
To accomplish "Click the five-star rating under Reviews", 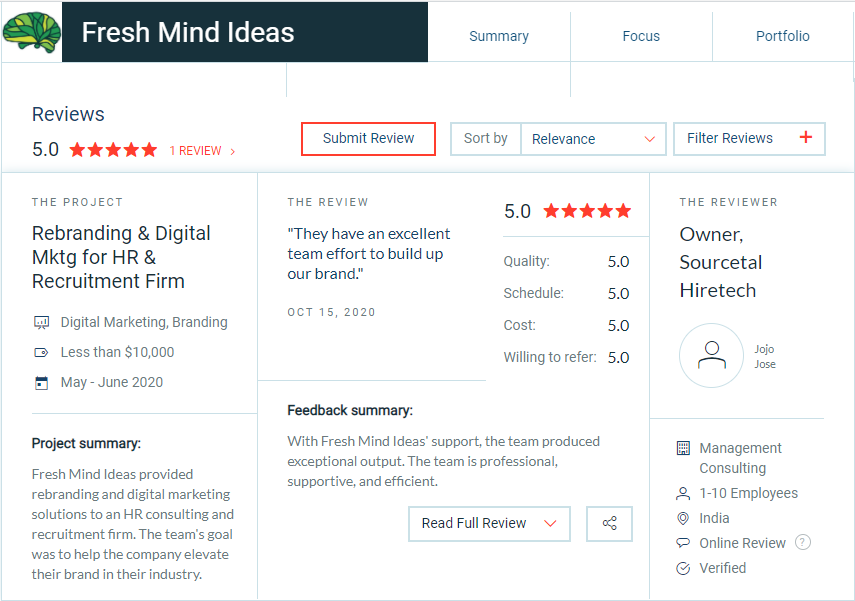I will 113,149.
